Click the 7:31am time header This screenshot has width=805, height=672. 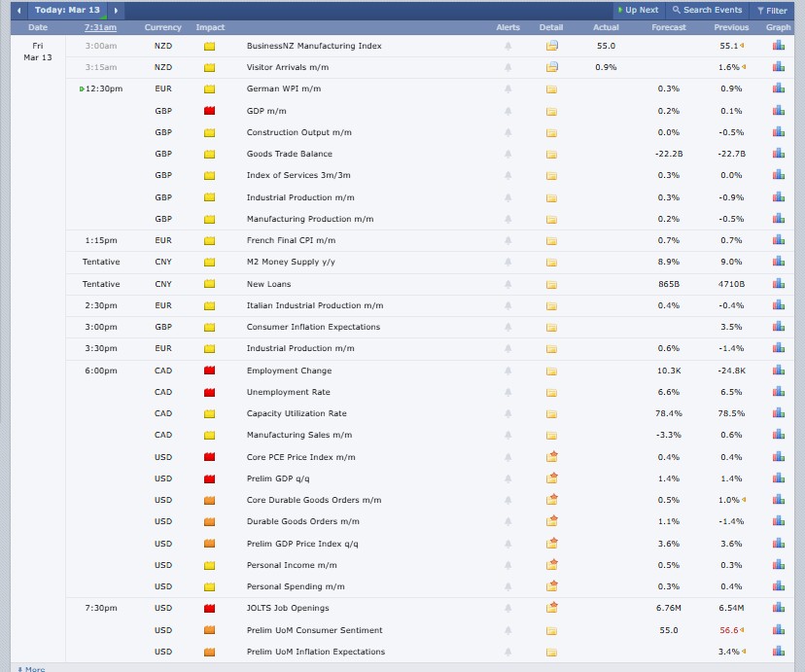point(100,27)
